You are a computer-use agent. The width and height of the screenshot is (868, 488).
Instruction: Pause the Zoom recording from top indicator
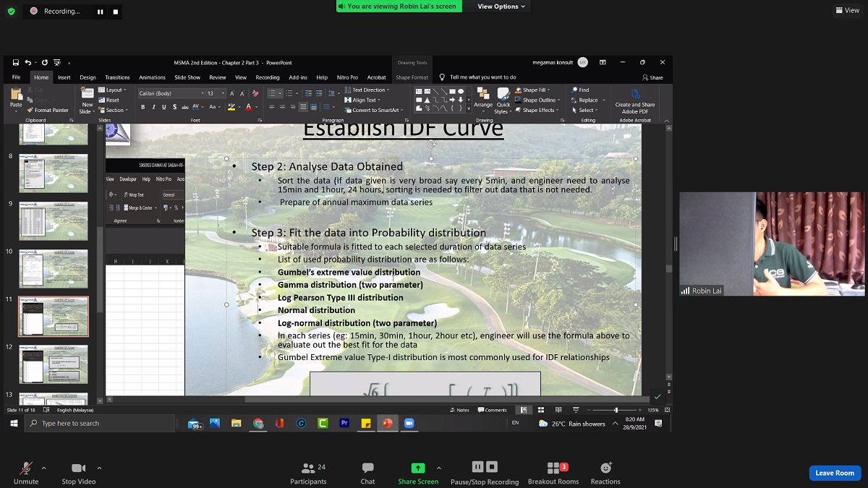click(101, 12)
